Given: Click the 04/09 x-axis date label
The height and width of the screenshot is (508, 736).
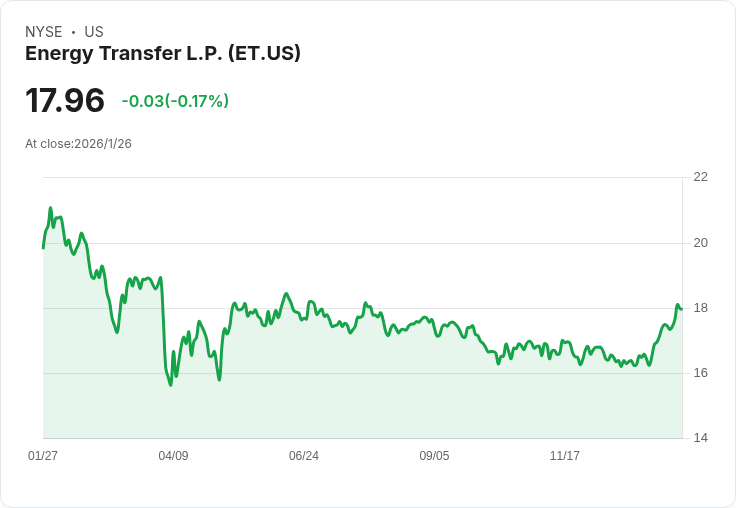Looking at the screenshot, I should click(x=173, y=456).
